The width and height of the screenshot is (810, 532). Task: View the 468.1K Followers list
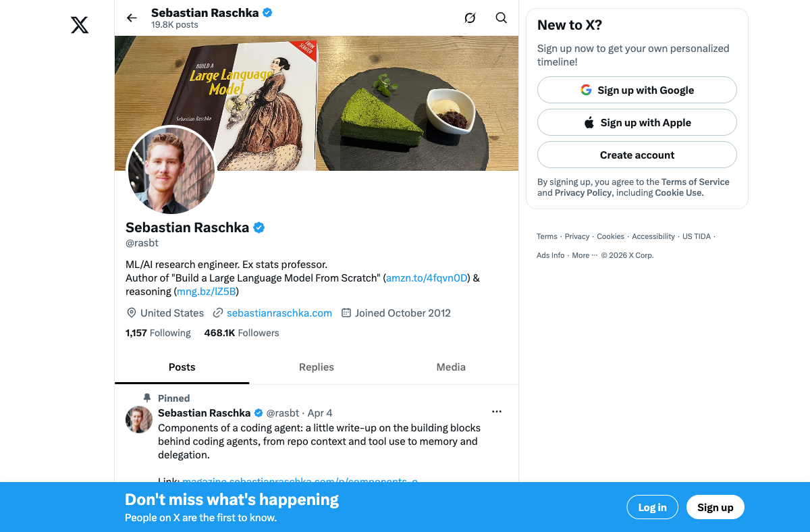coord(242,333)
